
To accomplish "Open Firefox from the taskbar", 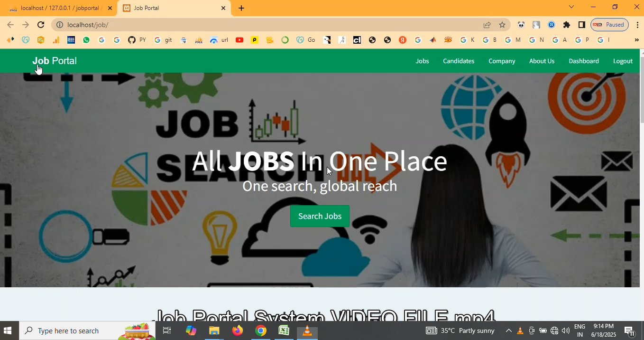I will point(238,331).
